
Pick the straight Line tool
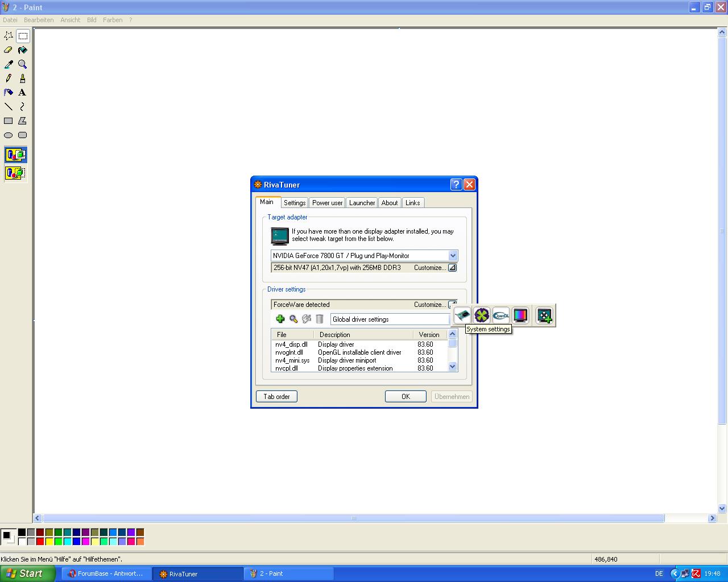click(9, 107)
